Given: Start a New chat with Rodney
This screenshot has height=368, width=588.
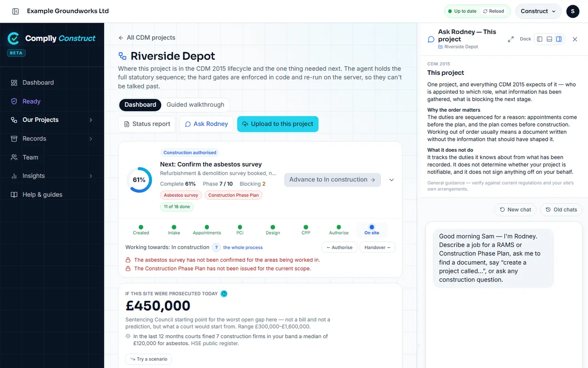Looking at the screenshot, I should click(x=515, y=210).
